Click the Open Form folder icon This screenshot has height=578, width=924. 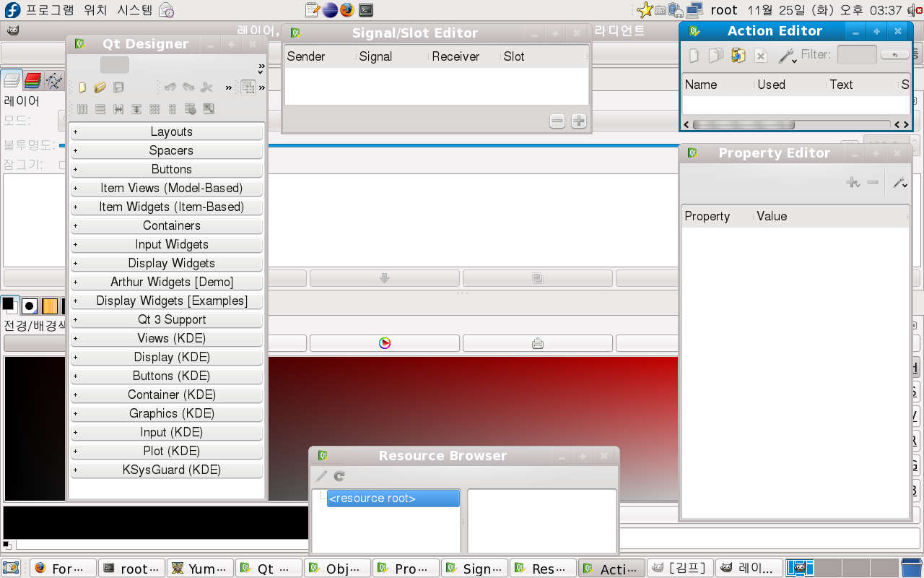click(100, 87)
